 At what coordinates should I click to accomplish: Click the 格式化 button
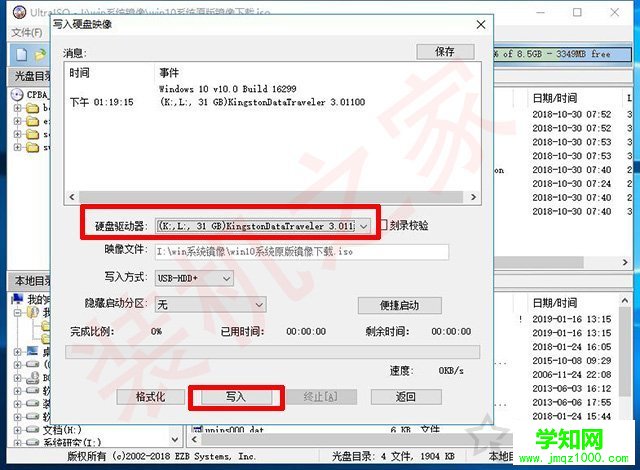coord(151,397)
